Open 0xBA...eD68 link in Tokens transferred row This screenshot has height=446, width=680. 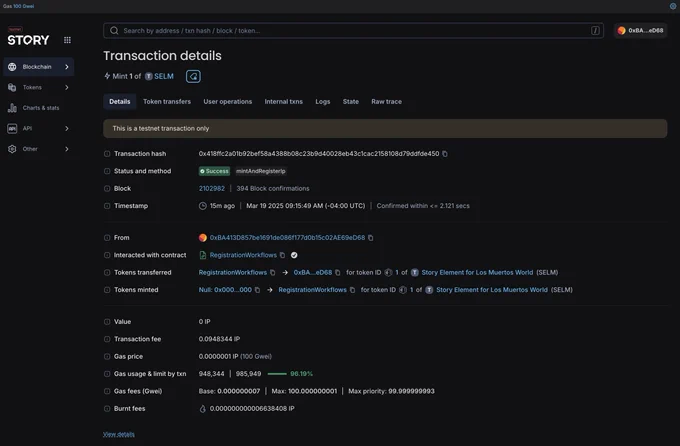313,272
